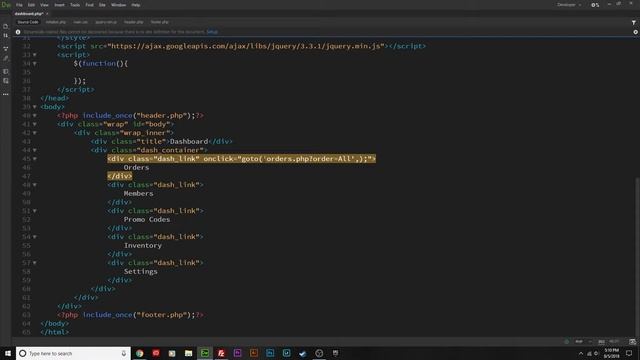
Task: Open Google Chrome from the taskbar
Action: (x=140, y=353)
